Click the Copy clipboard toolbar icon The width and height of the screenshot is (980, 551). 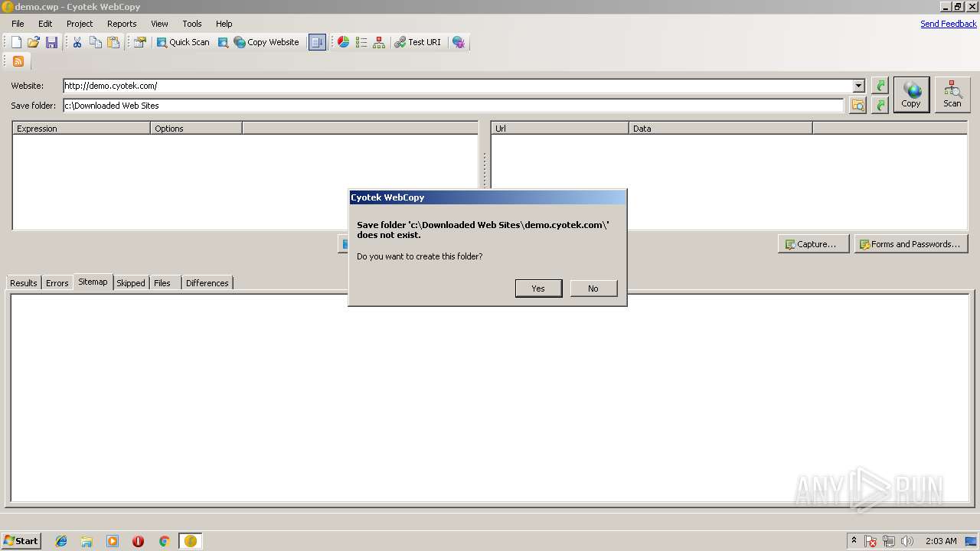pos(96,42)
